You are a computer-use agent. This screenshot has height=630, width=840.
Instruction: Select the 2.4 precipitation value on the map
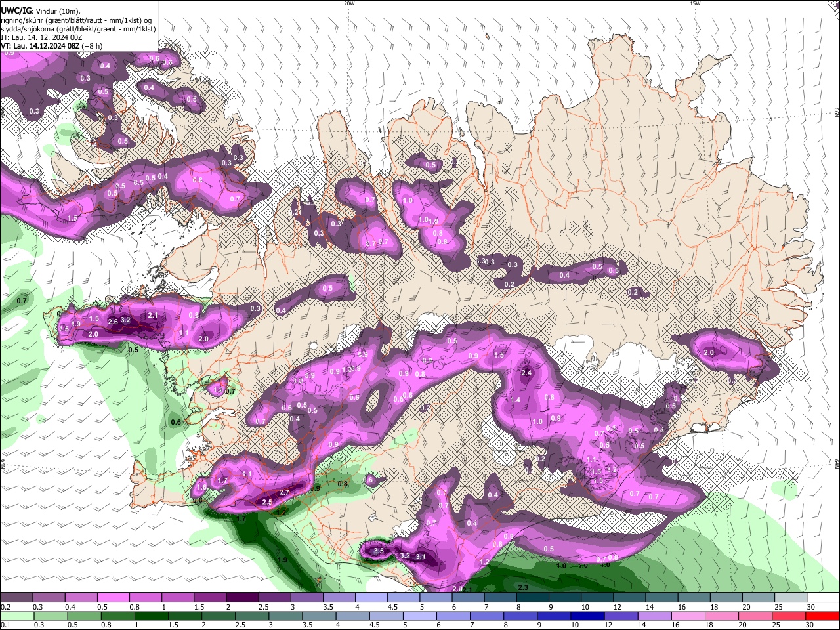pyautogui.click(x=526, y=373)
